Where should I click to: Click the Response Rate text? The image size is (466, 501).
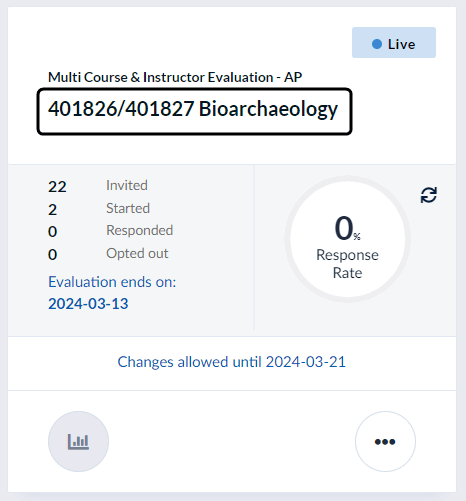(x=347, y=264)
